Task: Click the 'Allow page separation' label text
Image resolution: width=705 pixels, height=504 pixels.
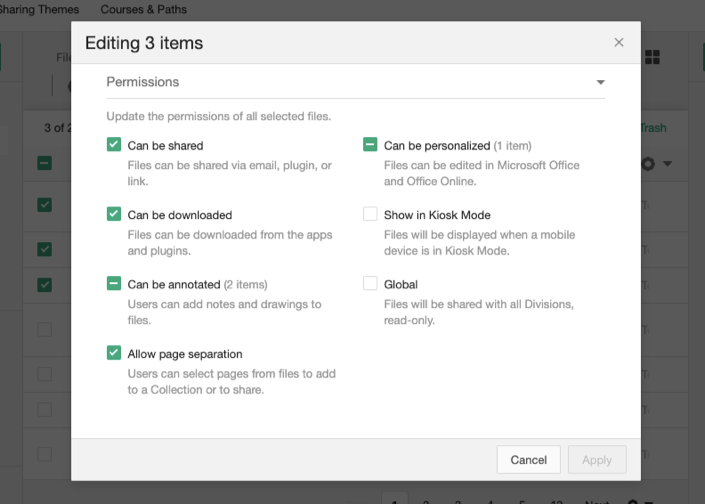Action: point(185,354)
